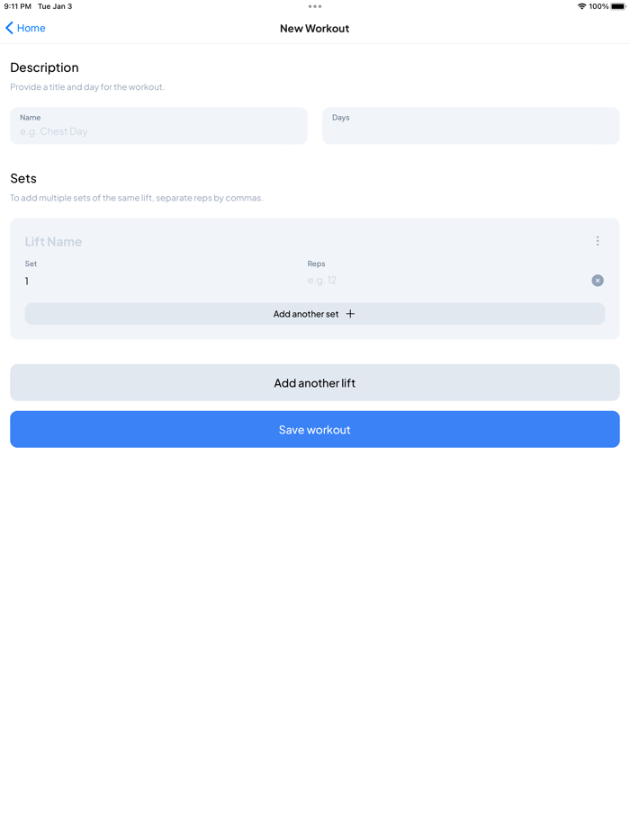
Task: Tap the back chevron beside Home
Action: 9,28
